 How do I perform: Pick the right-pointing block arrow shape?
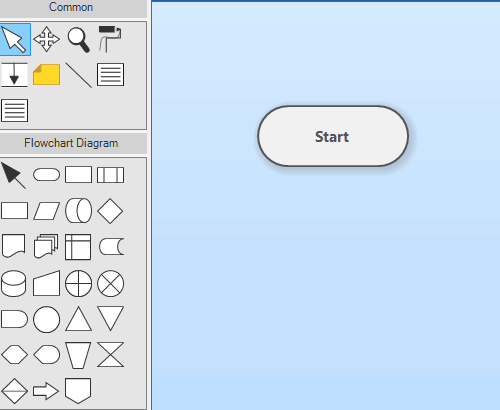(x=46, y=391)
